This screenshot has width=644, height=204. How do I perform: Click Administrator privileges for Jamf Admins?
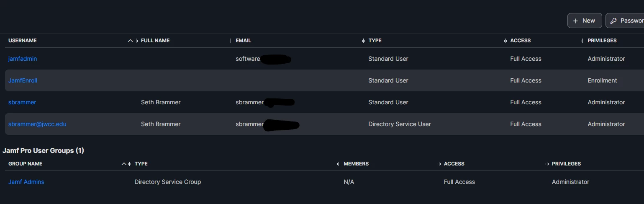click(x=570, y=182)
